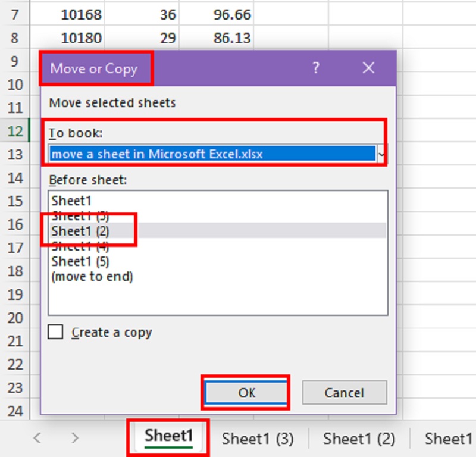Image resolution: width=476 pixels, height=457 pixels.
Task: Choose Sheet1 (5) in Before sheet list
Action: pos(80,261)
